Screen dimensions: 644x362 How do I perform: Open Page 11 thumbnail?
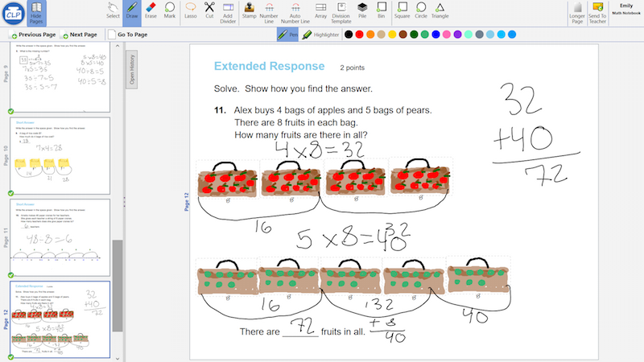tap(60, 237)
